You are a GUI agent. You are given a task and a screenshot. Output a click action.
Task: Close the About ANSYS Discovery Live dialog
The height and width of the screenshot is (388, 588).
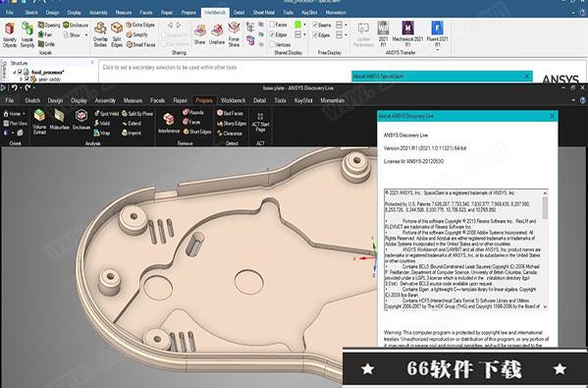coord(552,116)
